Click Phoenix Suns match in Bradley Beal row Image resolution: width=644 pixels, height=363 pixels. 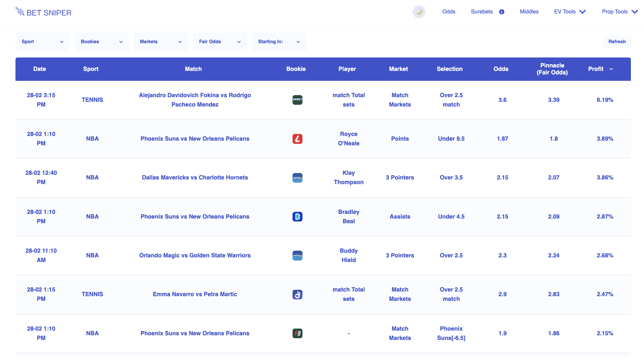click(x=195, y=217)
